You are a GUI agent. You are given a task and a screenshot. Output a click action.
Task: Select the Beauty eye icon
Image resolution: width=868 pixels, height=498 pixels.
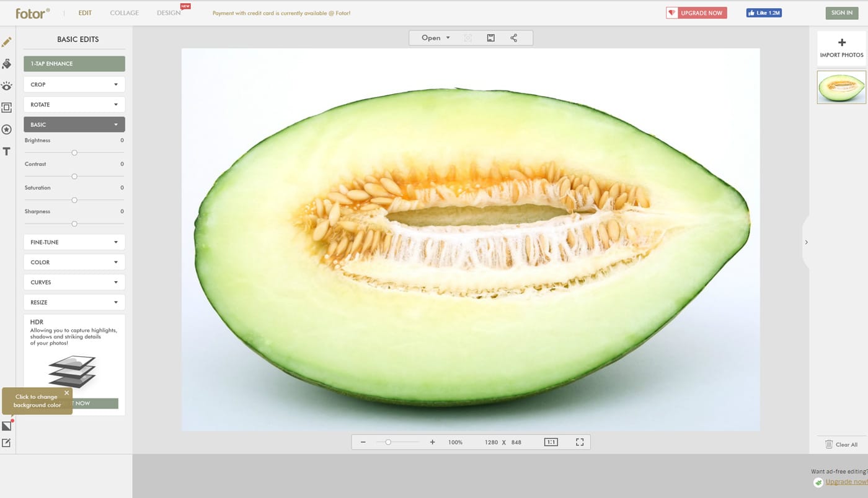[x=7, y=86]
